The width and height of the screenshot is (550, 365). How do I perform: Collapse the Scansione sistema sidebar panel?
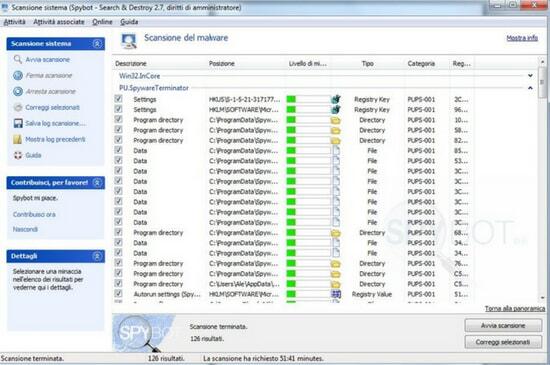[x=97, y=43]
